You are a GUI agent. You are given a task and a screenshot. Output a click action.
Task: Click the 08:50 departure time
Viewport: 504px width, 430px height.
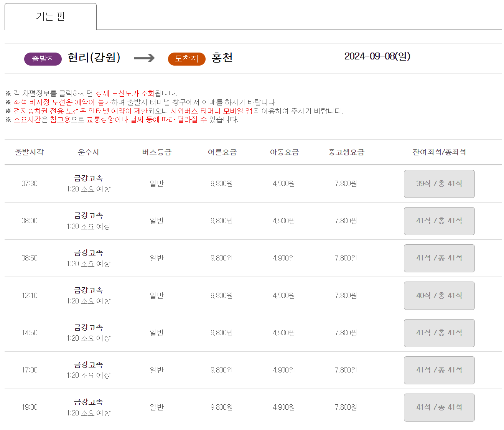coord(30,258)
